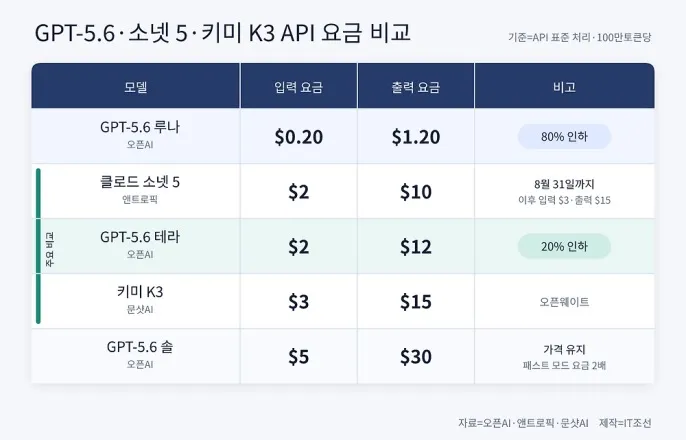Click the GPT-5.6 테라 model name
The image size is (686, 440).
tap(140, 237)
